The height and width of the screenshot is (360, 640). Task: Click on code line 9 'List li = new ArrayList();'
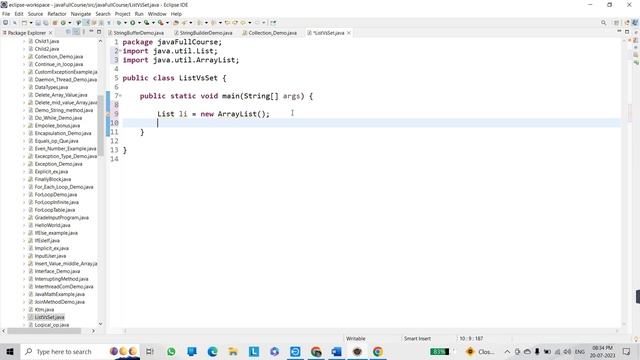coord(213,114)
